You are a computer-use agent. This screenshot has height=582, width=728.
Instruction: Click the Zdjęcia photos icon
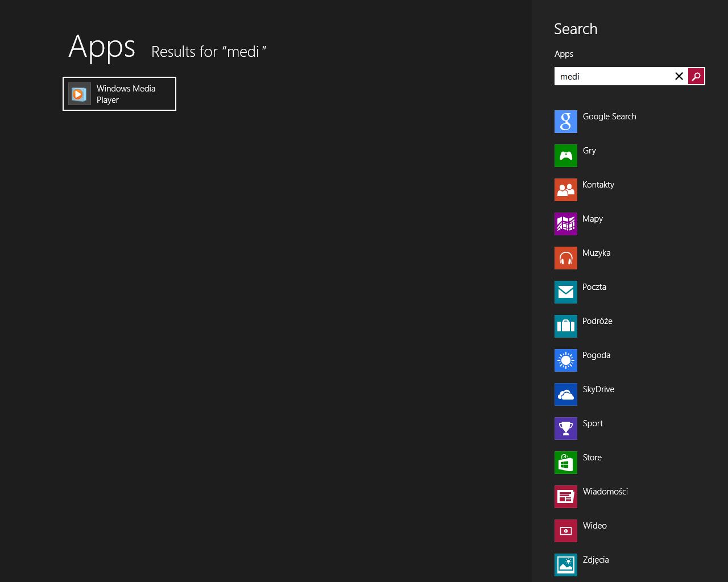coord(566,565)
